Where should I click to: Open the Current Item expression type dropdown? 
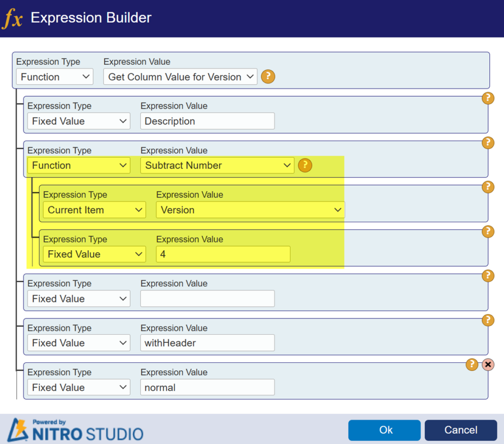pos(94,210)
